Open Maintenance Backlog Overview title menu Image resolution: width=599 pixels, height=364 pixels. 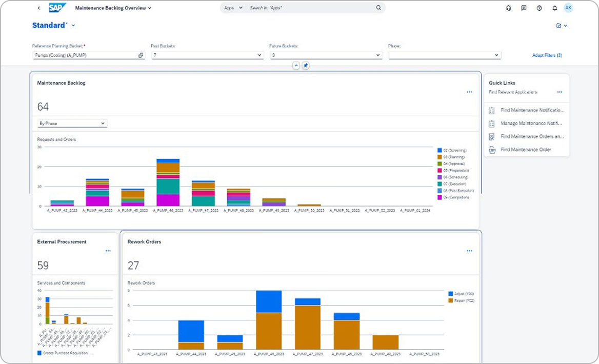[113, 8]
